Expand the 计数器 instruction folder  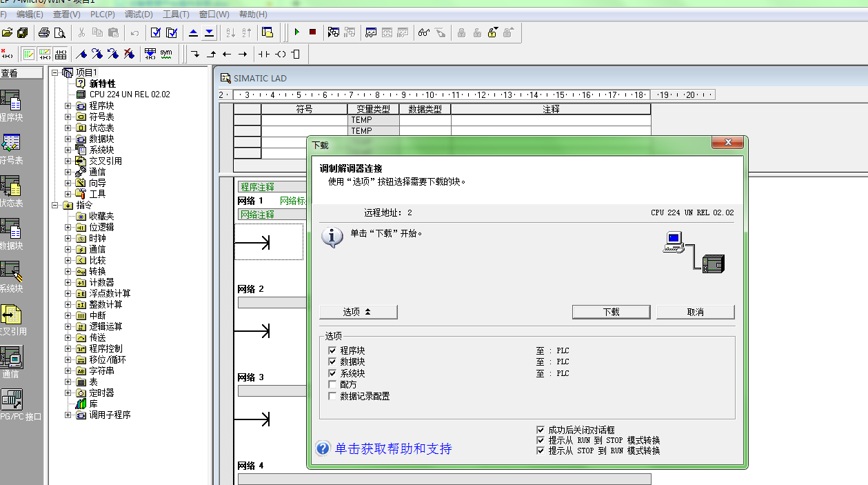pos(68,282)
